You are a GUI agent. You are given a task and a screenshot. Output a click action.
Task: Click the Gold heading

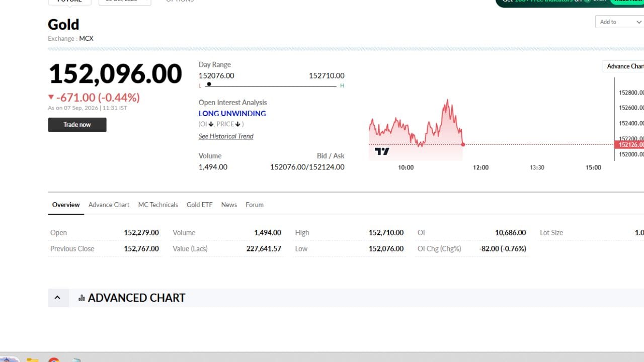point(63,25)
